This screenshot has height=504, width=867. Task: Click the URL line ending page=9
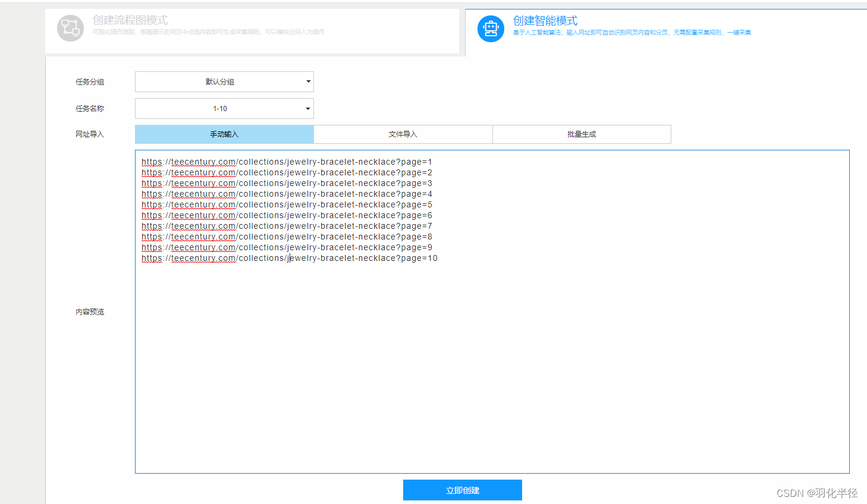click(287, 247)
